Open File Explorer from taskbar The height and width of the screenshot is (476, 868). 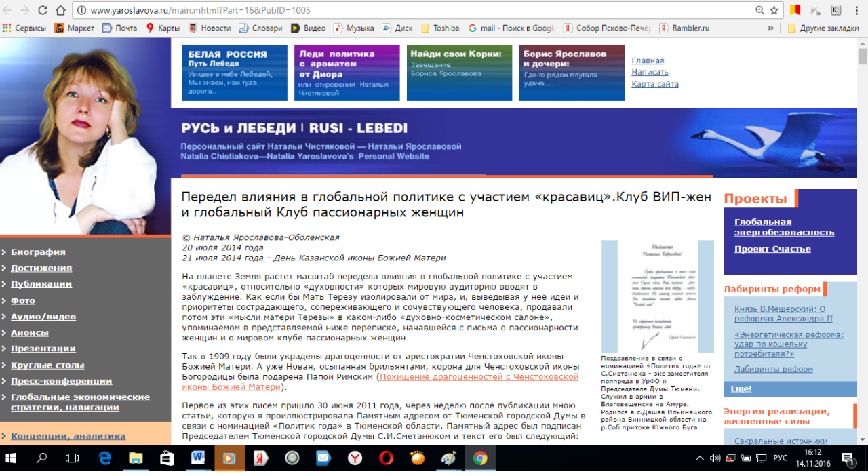(x=136, y=458)
